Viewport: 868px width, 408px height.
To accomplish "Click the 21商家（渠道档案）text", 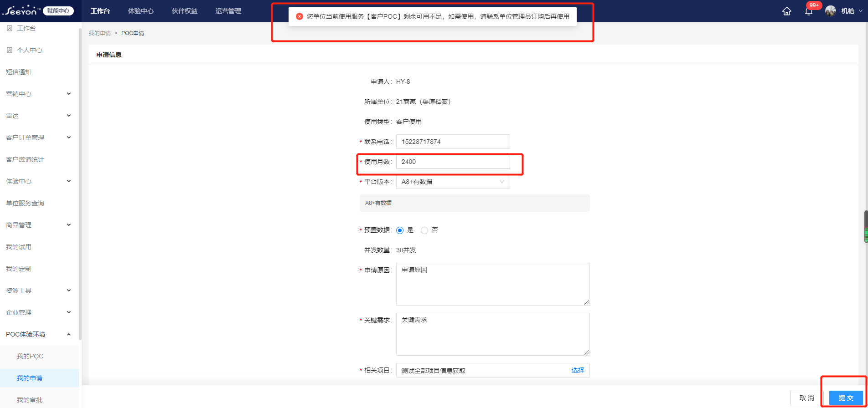I will [425, 102].
